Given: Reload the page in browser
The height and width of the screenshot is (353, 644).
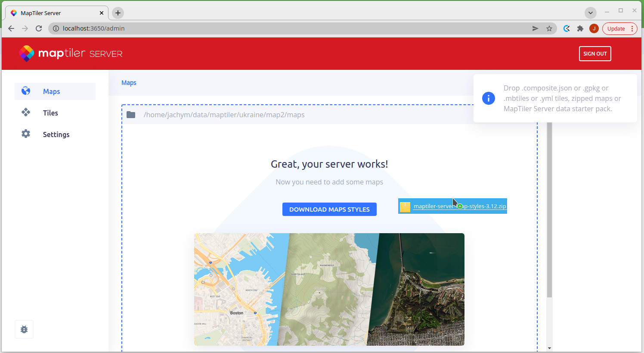Looking at the screenshot, I should [x=39, y=28].
